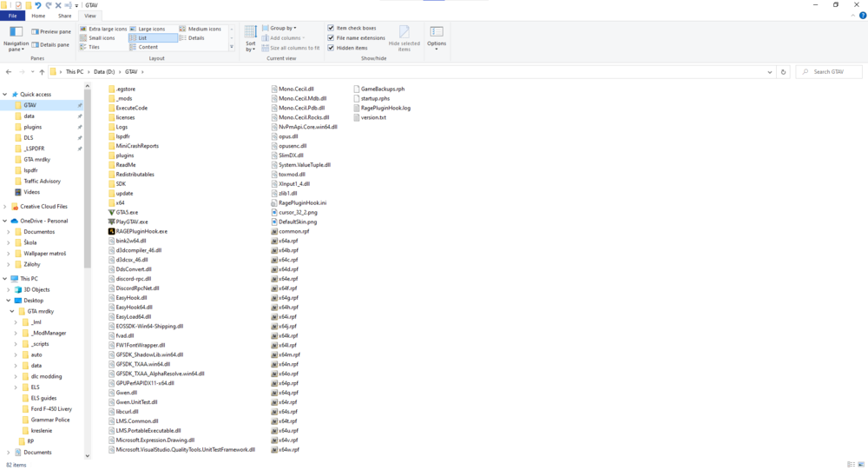Select the List layout option

tap(153, 38)
